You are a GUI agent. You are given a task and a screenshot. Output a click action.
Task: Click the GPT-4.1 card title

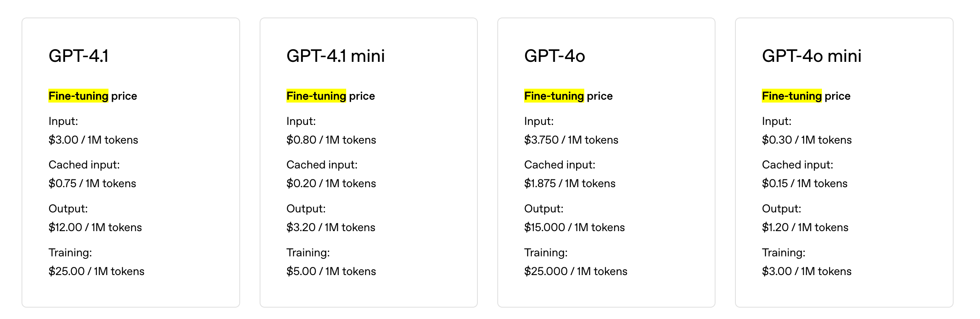click(x=78, y=56)
